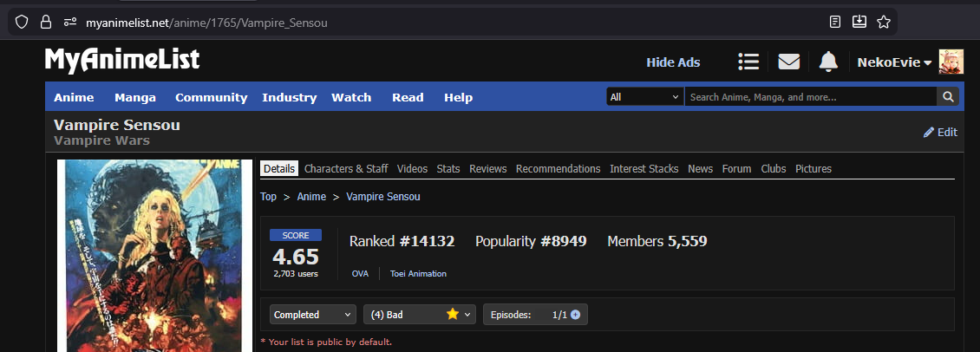Open site permissions icon in address bar

(x=70, y=23)
